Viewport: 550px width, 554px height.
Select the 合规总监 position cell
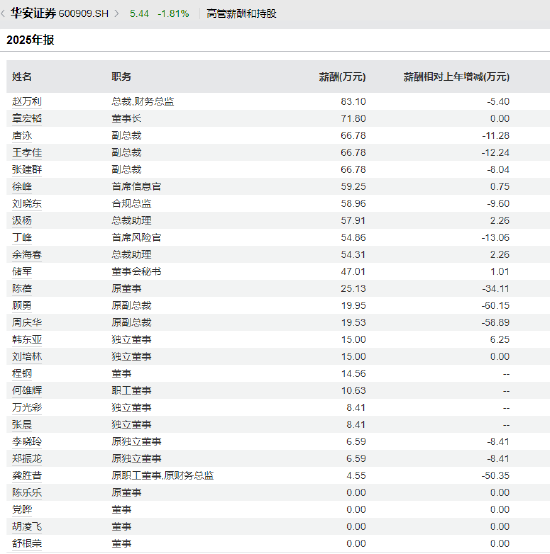(131, 204)
